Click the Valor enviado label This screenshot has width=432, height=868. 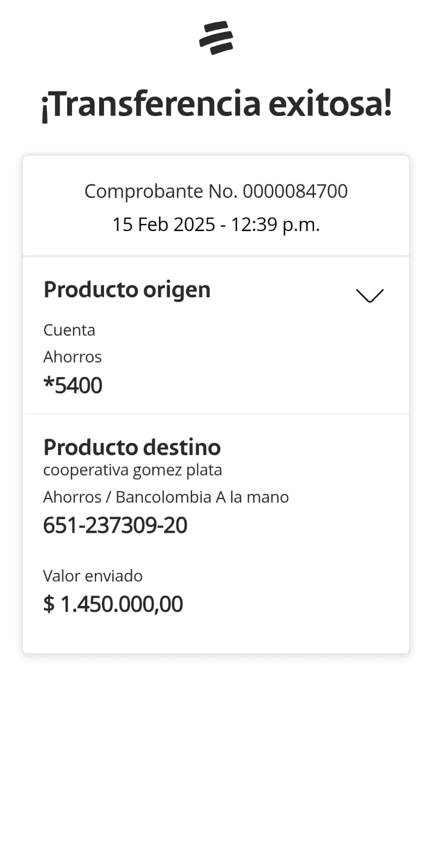(93, 576)
